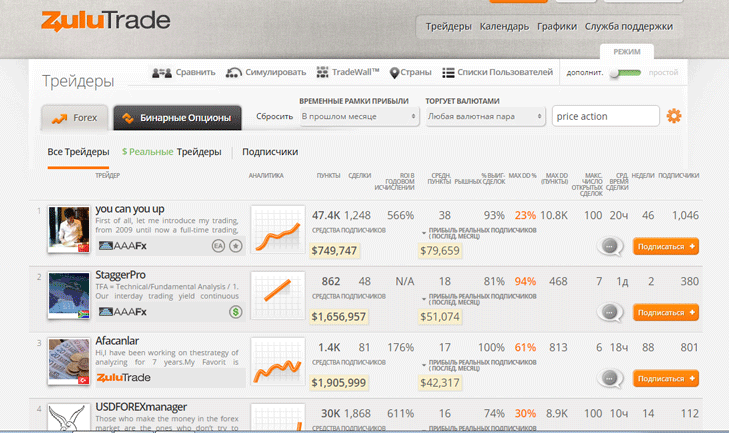Click the EA badge on you can you up

(x=218, y=245)
